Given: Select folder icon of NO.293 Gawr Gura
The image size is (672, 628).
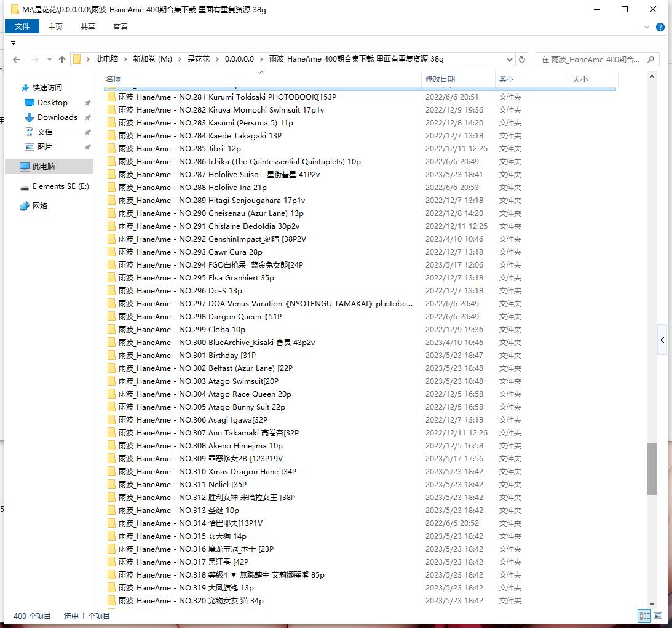Looking at the screenshot, I should (x=111, y=252).
